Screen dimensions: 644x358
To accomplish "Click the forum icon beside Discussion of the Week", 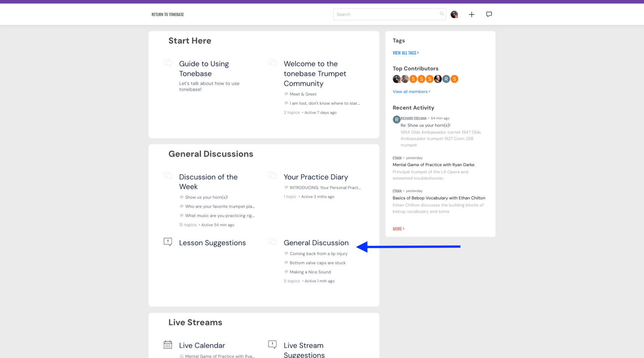I will 168,176.
